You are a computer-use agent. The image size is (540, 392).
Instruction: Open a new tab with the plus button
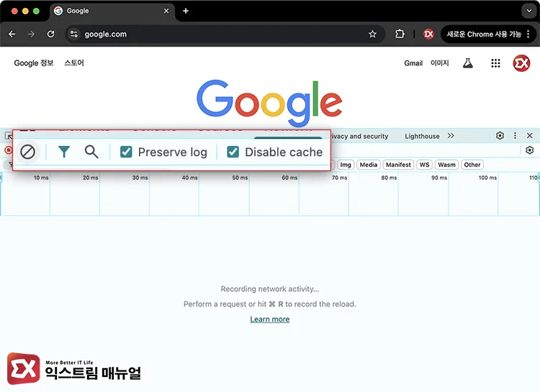(186, 11)
